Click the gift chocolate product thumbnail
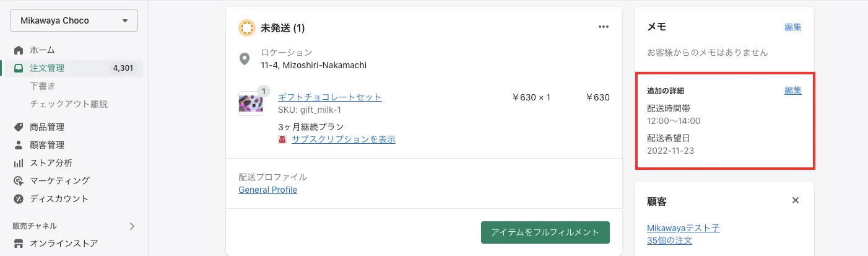 pos(250,103)
